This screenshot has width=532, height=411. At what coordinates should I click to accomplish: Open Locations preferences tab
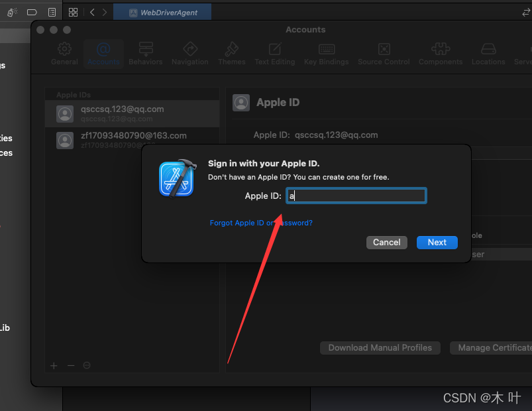pos(488,54)
